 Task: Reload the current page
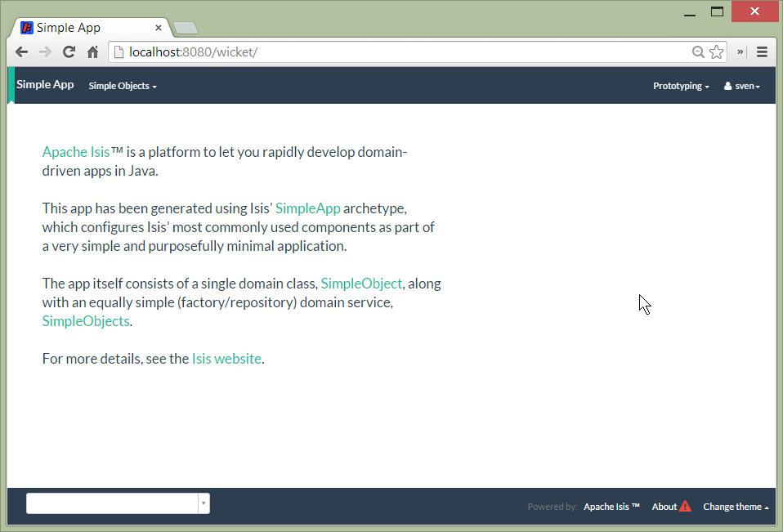[69, 52]
